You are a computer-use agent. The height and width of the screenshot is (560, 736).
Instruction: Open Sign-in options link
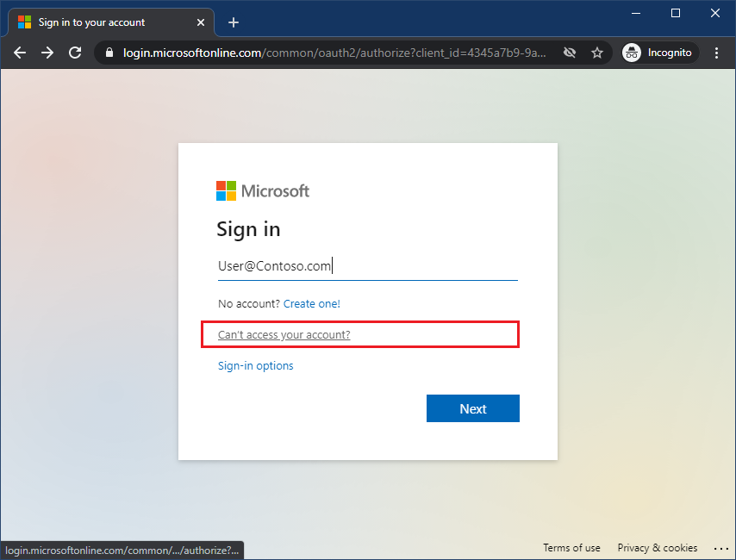click(x=255, y=365)
